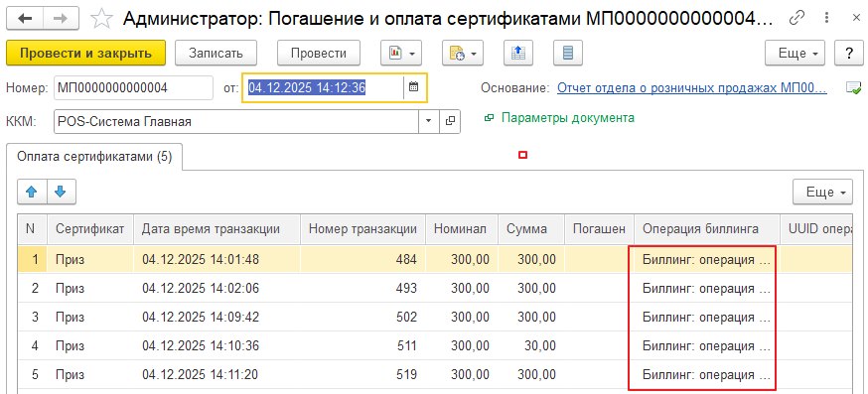Select cell '04.12.2025 14:01:48'
The image size is (868, 394).
pos(217,259)
